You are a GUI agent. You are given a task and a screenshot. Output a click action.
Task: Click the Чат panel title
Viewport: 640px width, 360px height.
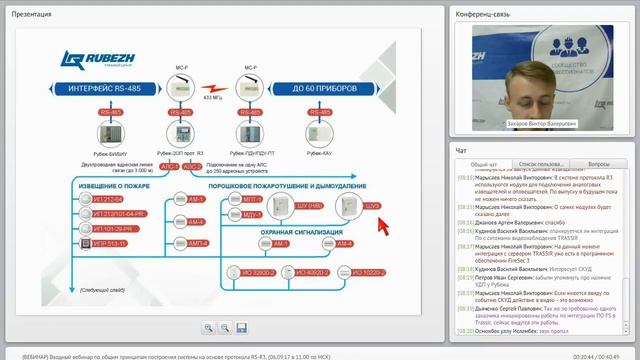pyautogui.click(x=461, y=151)
